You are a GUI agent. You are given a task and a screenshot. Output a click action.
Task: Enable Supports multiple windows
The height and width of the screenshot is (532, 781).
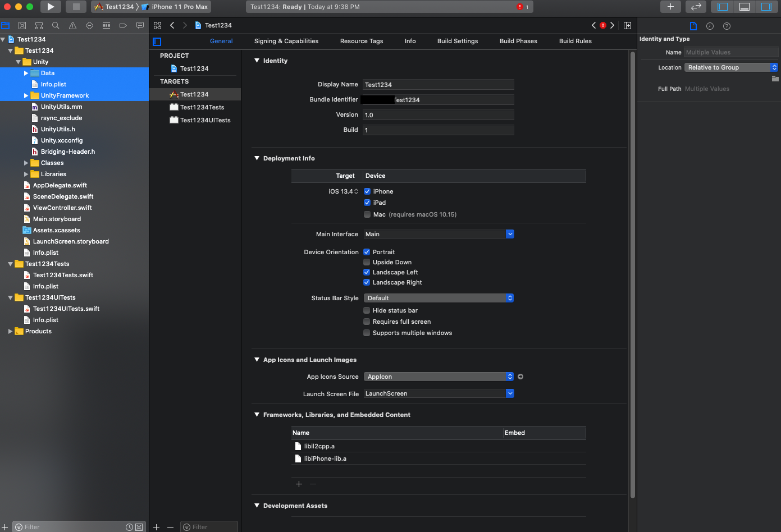pos(367,333)
